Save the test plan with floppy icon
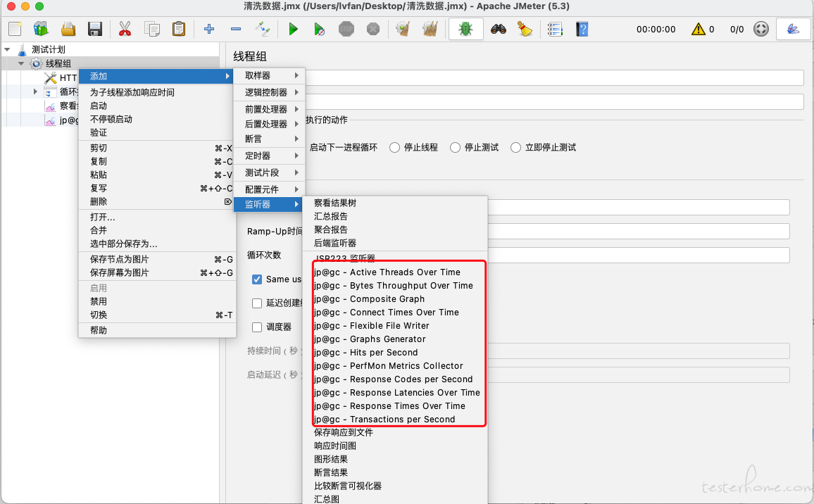Viewport: 814px width, 504px height. [95, 29]
